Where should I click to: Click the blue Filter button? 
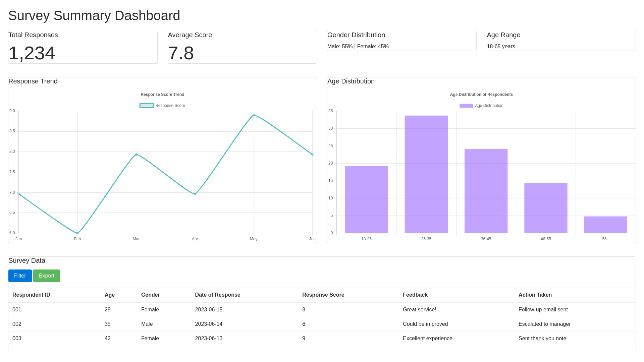pyautogui.click(x=20, y=276)
